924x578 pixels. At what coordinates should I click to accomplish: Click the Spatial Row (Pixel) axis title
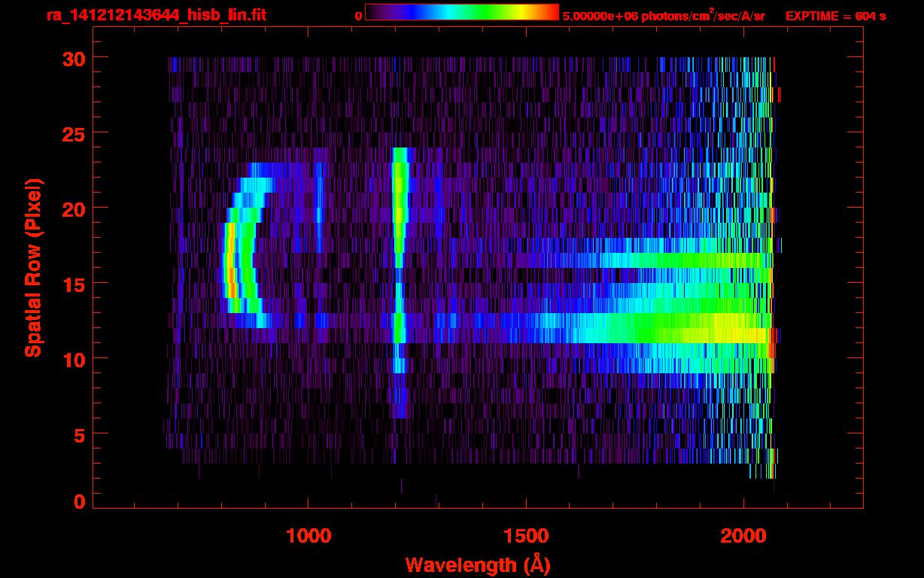pyautogui.click(x=34, y=268)
